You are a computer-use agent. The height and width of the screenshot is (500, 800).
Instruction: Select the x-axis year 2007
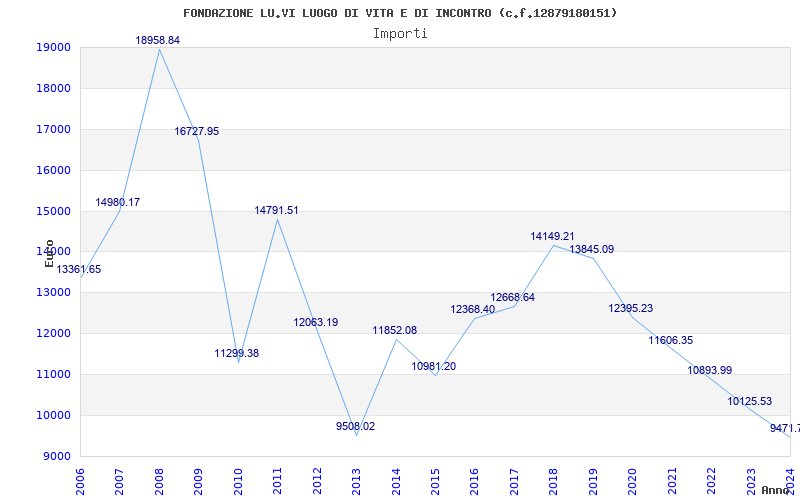click(x=119, y=481)
